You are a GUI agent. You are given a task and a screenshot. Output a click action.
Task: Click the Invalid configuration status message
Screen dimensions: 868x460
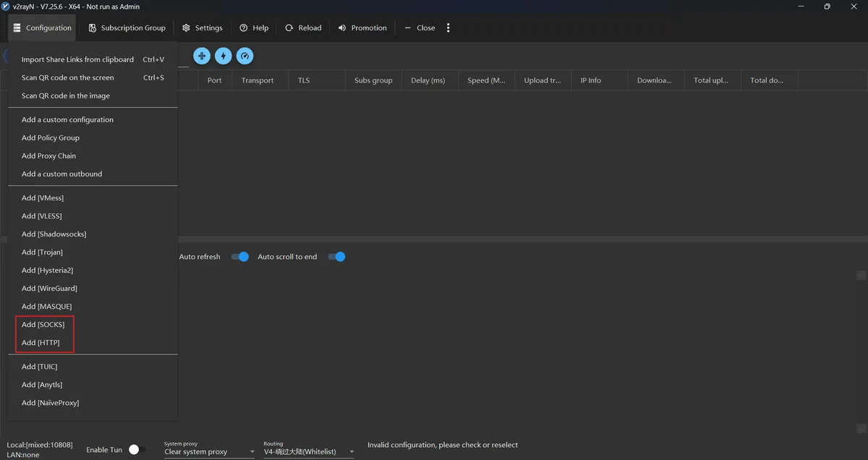pos(443,445)
